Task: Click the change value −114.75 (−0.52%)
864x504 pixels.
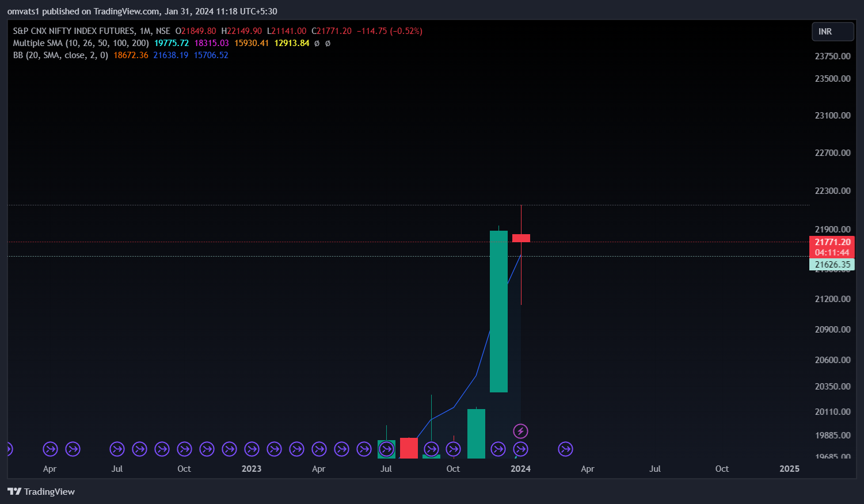Action: pos(390,31)
